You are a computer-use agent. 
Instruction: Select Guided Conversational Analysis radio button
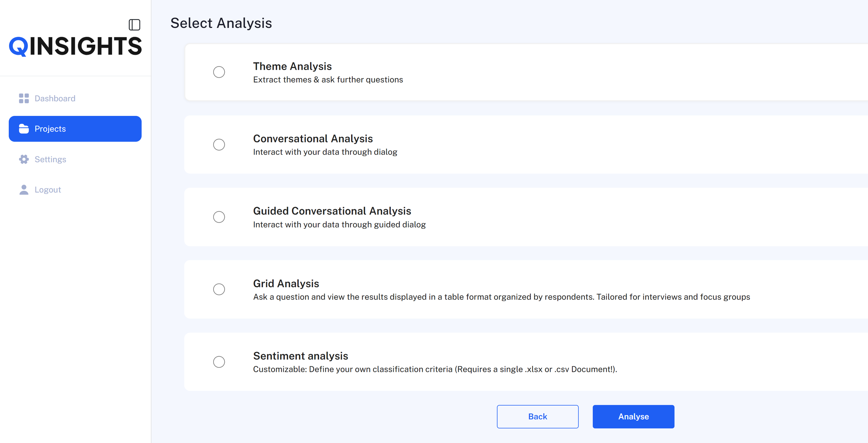pos(219,217)
